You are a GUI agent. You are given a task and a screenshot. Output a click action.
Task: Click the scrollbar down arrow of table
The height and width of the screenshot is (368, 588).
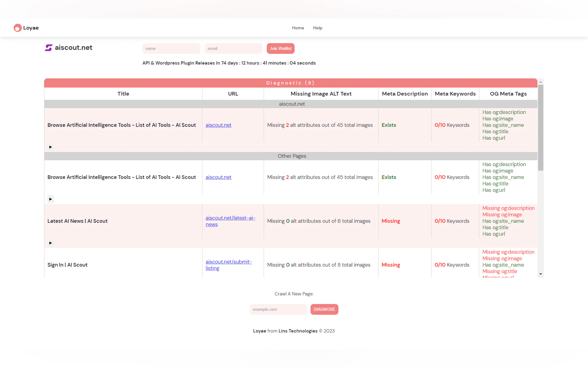tap(540, 274)
